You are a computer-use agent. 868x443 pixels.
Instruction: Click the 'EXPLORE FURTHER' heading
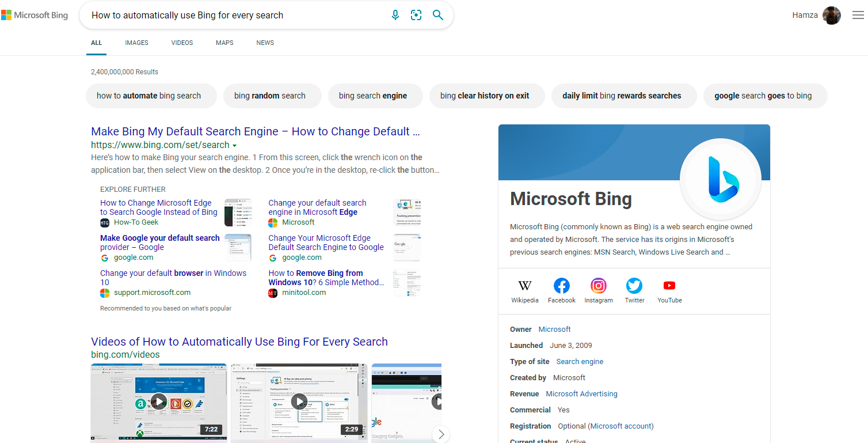(x=133, y=190)
